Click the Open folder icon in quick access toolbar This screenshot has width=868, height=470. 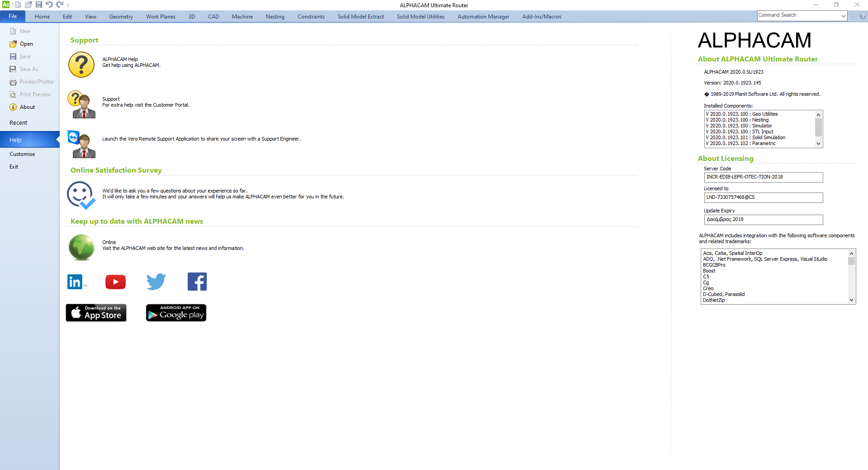coord(28,5)
